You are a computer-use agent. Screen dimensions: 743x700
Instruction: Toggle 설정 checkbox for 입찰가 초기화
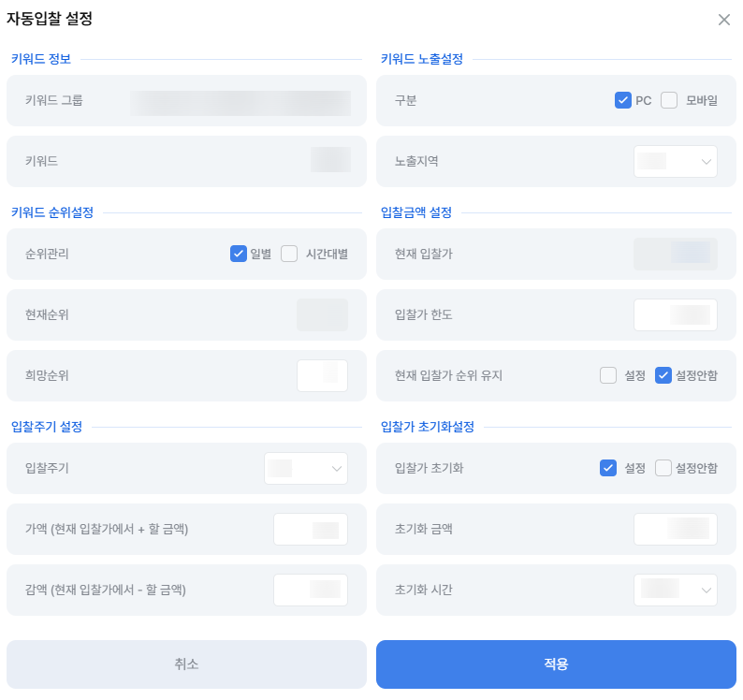pos(608,468)
